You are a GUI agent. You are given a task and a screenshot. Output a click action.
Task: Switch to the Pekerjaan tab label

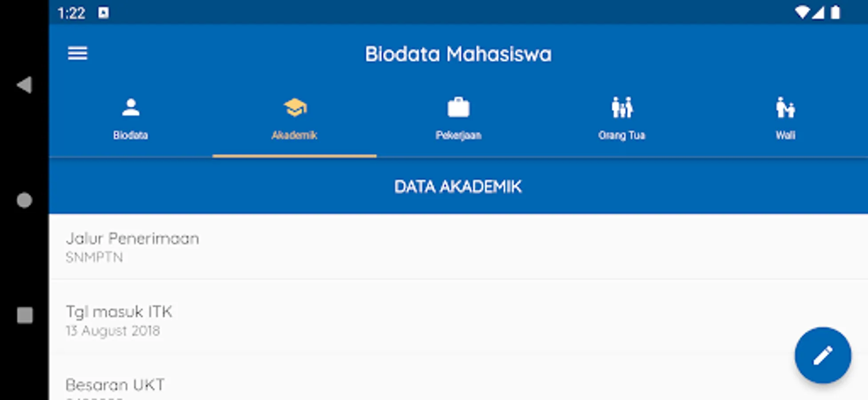click(x=458, y=135)
